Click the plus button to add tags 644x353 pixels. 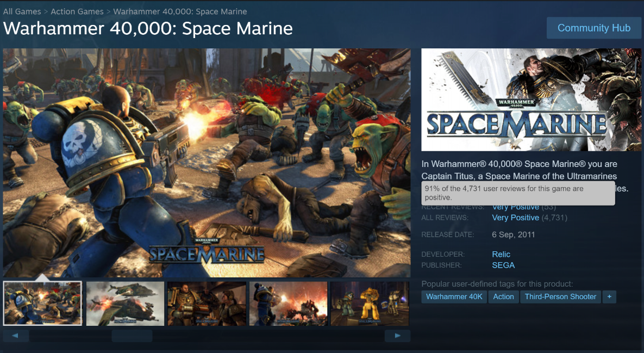609,296
